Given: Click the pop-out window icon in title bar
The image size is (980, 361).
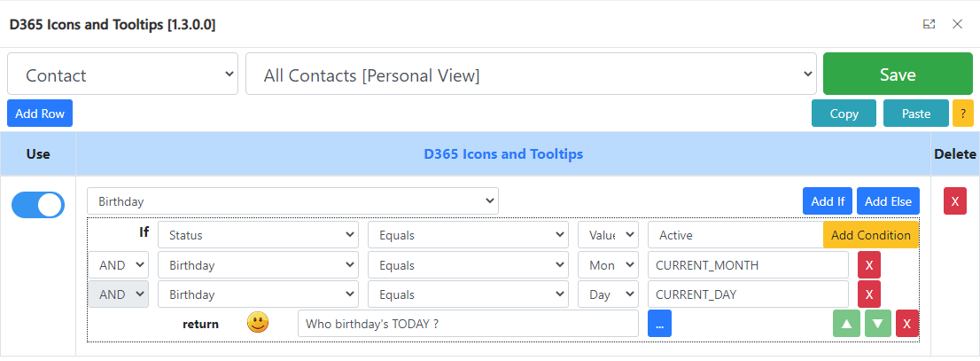Looking at the screenshot, I should tap(929, 24).
